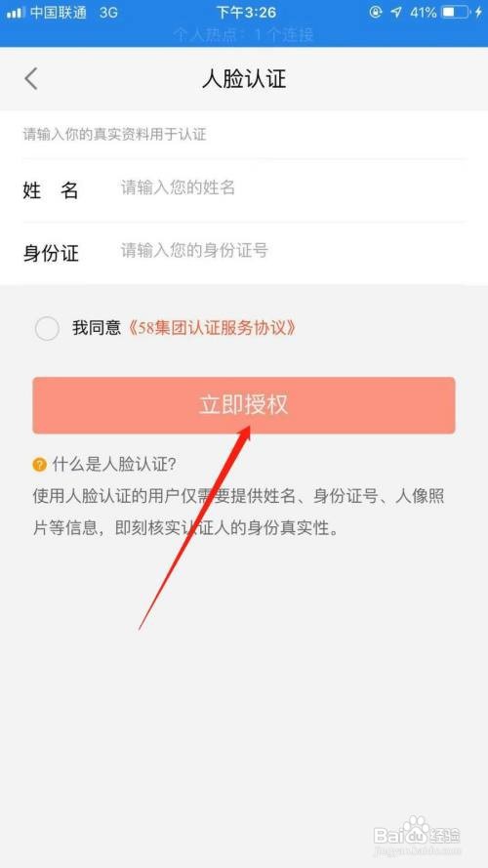Tap the 请输入你的真实资料用于认证 hint text

pyautogui.click(x=114, y=135)
